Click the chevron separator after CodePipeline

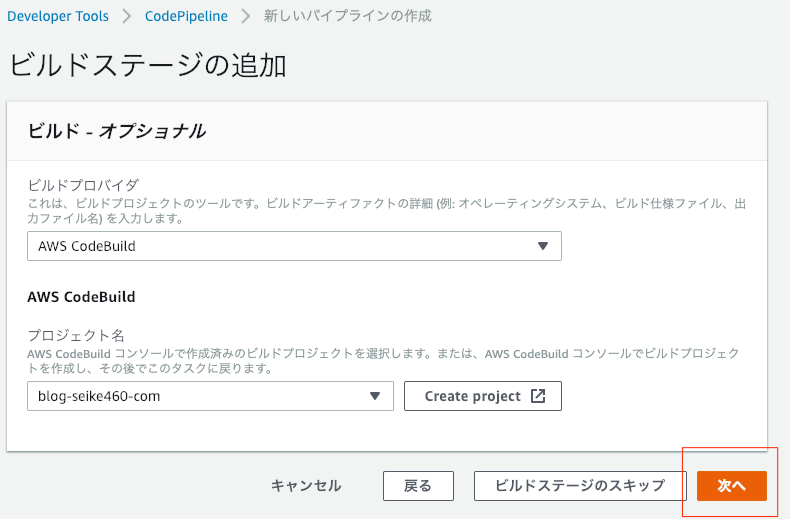[x=245, y=16]
